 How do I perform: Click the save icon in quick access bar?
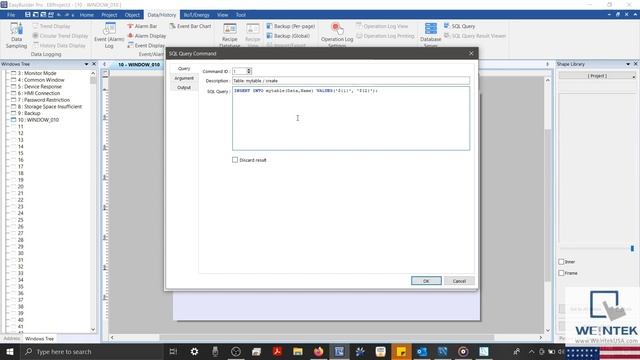click(x=27, y=15)
